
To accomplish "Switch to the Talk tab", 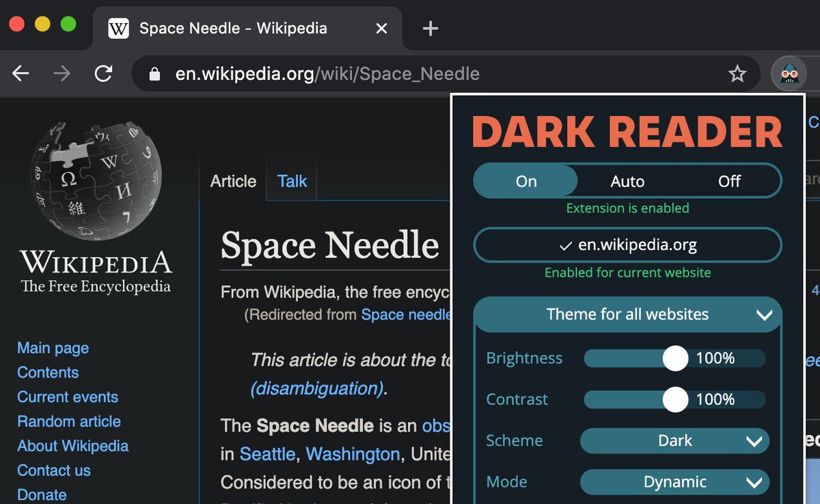I will (x=291, y=181).
